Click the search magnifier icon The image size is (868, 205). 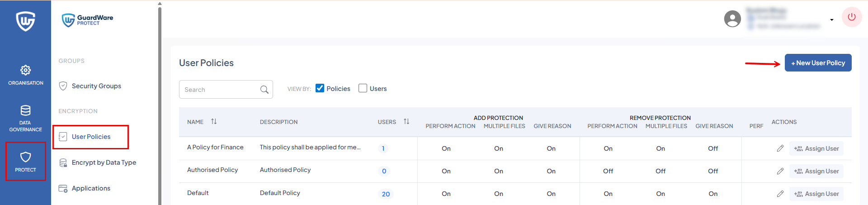[264, 90]
